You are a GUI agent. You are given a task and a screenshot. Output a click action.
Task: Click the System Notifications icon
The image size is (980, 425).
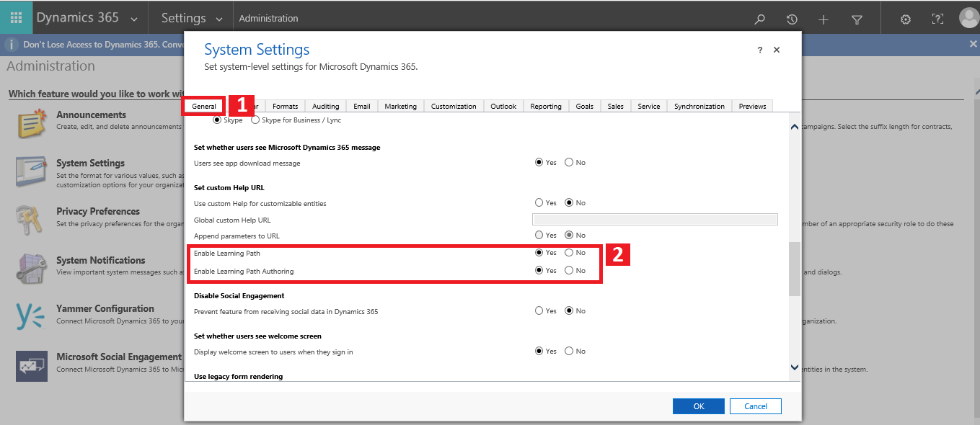click(x=31, y=269)
